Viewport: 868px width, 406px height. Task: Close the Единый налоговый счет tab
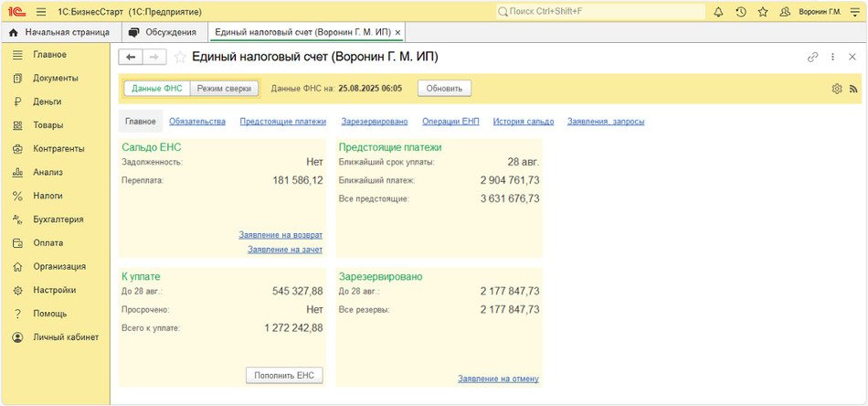coord(397,33)
